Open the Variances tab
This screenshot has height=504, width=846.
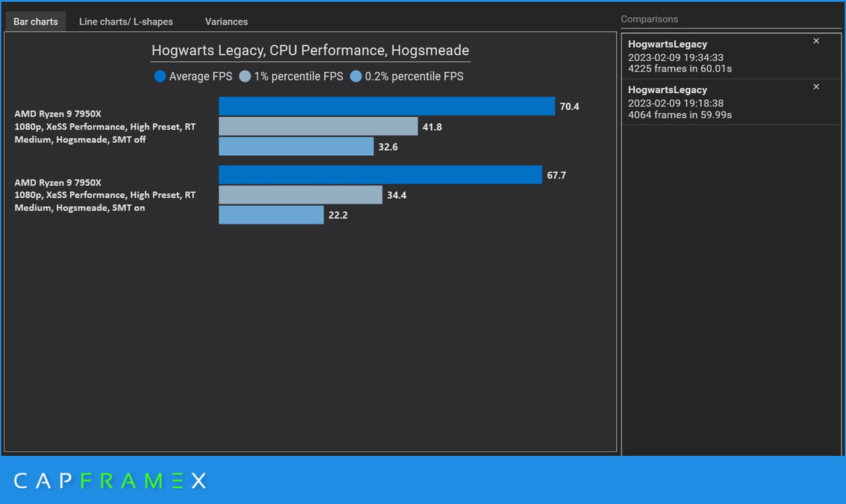[x=226, y=21]
